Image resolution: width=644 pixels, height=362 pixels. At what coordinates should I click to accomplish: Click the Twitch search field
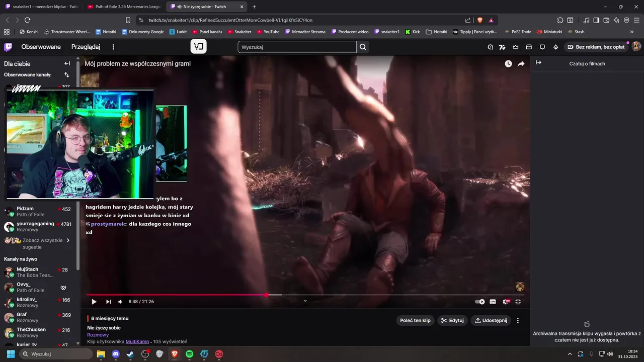pyautogui.click(x=297, y=47)
